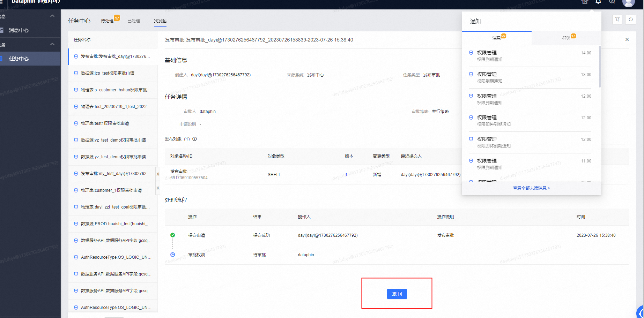Image resolution: width=644 pixels, height=318 pixels.
Task: Go to 任务中心 in the sidebar
Action: pyautogui.click(x=19, y=59)
